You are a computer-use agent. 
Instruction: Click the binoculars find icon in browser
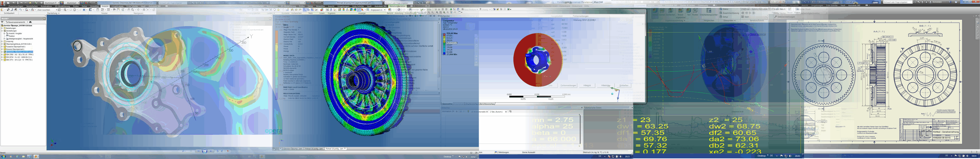30,22
